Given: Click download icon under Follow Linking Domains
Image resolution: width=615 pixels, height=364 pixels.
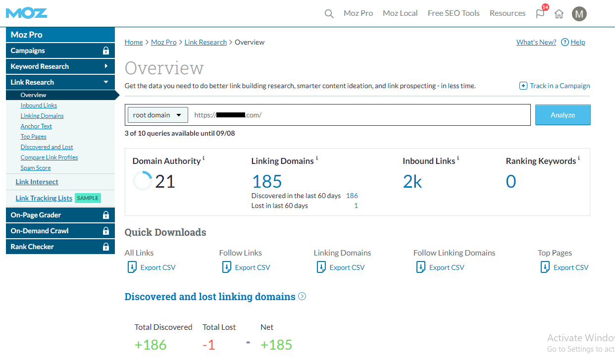Looking at the screenshot, I should pos(420,267).
